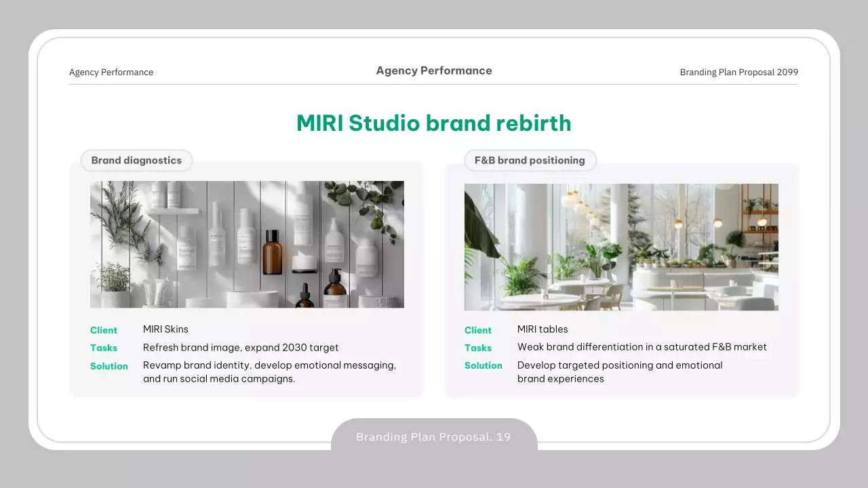This screenshot has height=488, width=868.
Task: Select the "Branding Plan Proposal 2099" header text
Action: click(738, 73)
